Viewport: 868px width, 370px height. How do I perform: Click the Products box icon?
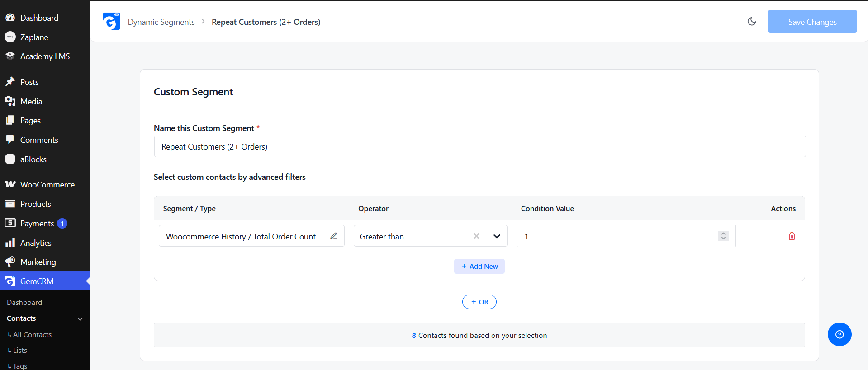point(10,204)
